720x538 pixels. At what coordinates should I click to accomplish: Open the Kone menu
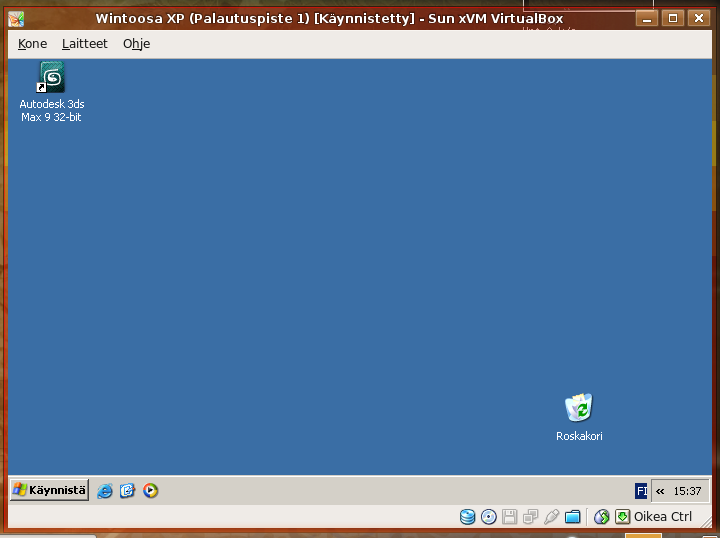click(32, 44)
